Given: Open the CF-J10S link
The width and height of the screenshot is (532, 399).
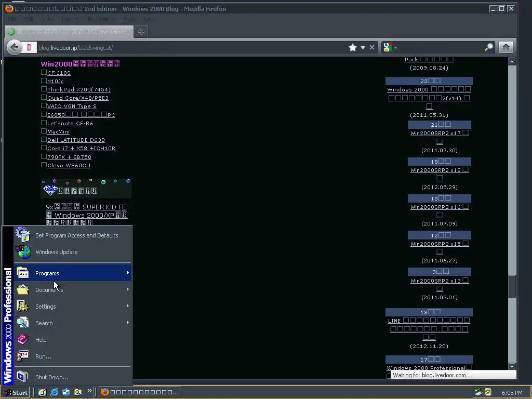Looking at the screenshot, I should point(59,73).
